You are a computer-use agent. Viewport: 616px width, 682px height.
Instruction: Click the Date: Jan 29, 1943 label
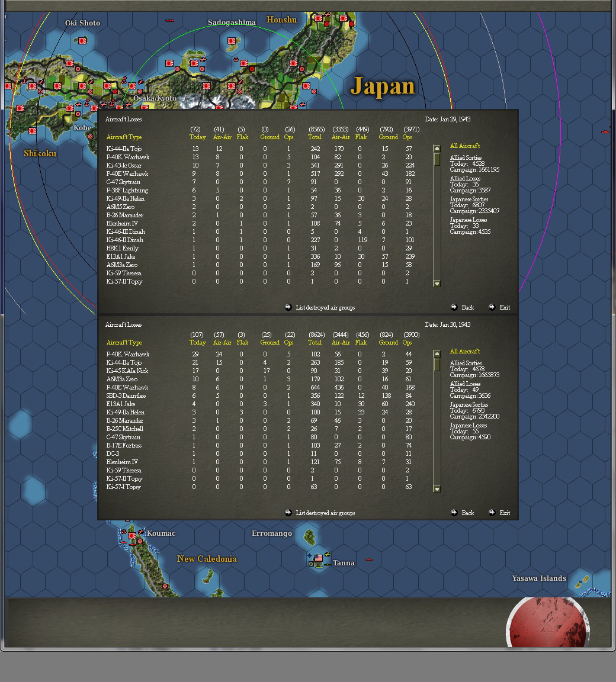[x=448, y=119]
